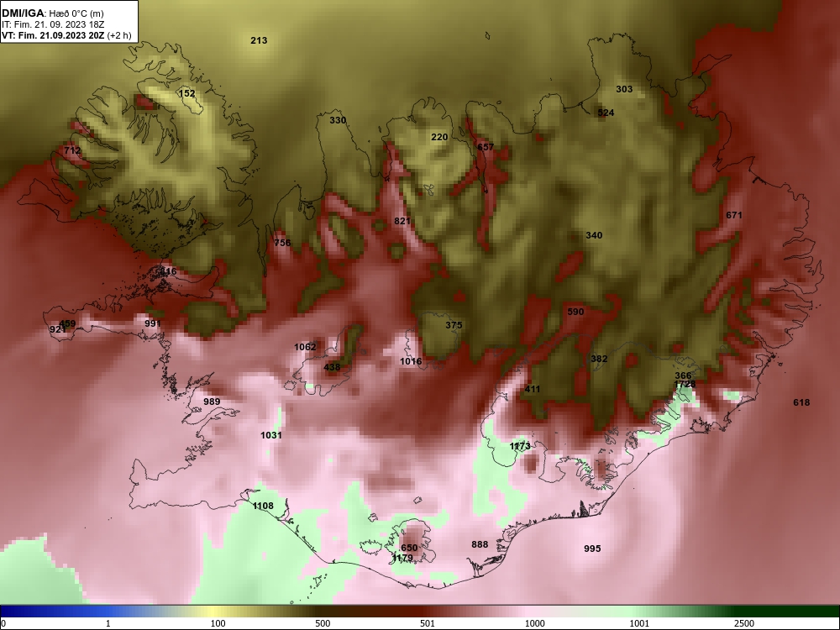This screenshot has height=630, width=840.
Task: Select the 340 map value
Action: [x=594, y=235]
